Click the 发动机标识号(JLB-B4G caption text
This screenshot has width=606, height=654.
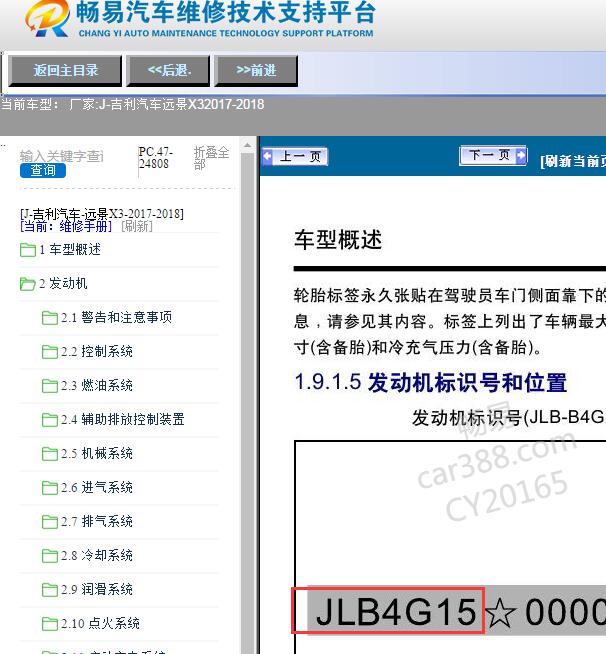tap(508, 418)
